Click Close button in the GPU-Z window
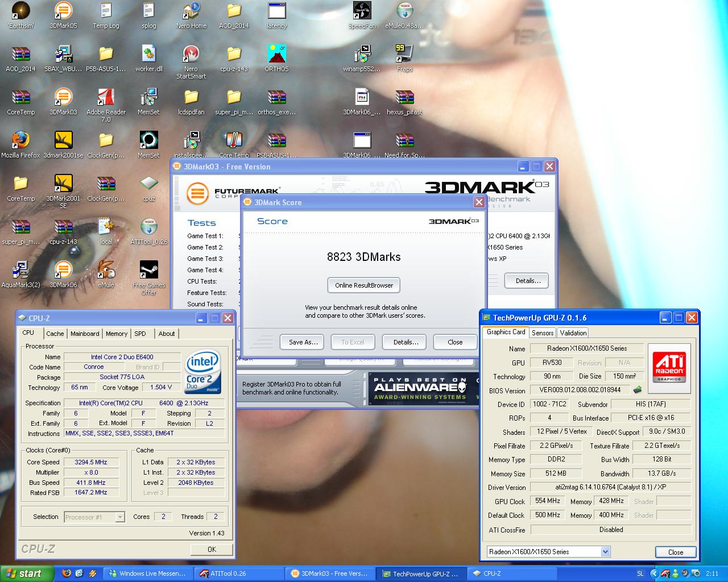Viewport: 728px width, 582px height. click(x=676, y=552)
